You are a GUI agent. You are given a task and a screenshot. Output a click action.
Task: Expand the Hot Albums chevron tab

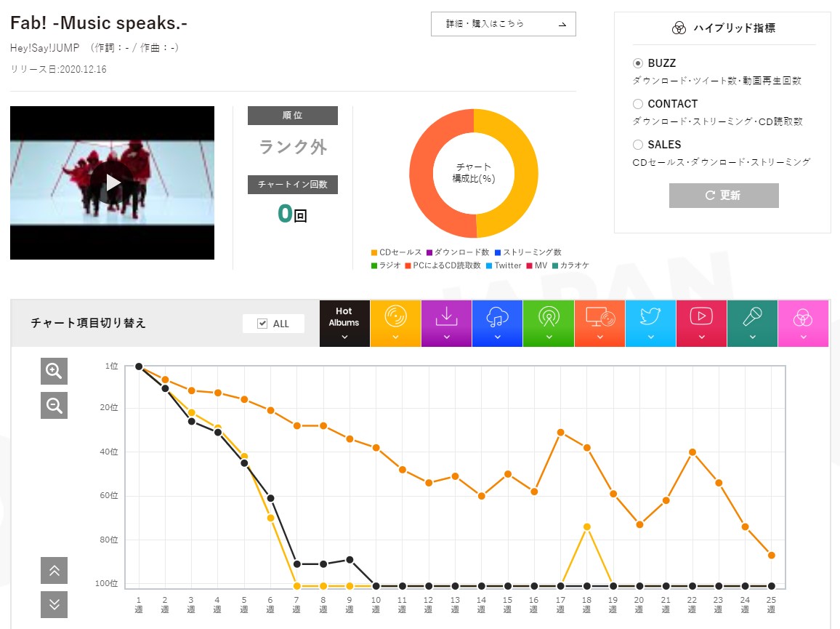point(344,337)
